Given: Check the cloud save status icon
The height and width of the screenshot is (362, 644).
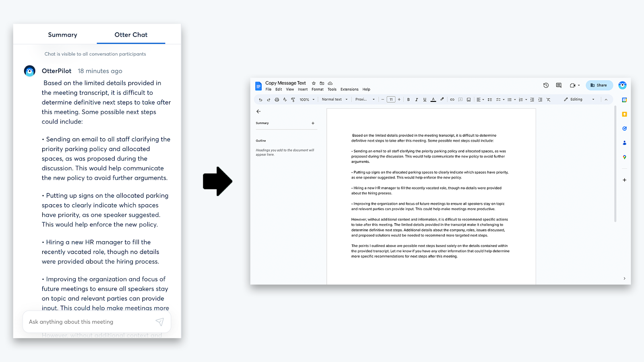Looking at the screenshot, I should [330, 83].
